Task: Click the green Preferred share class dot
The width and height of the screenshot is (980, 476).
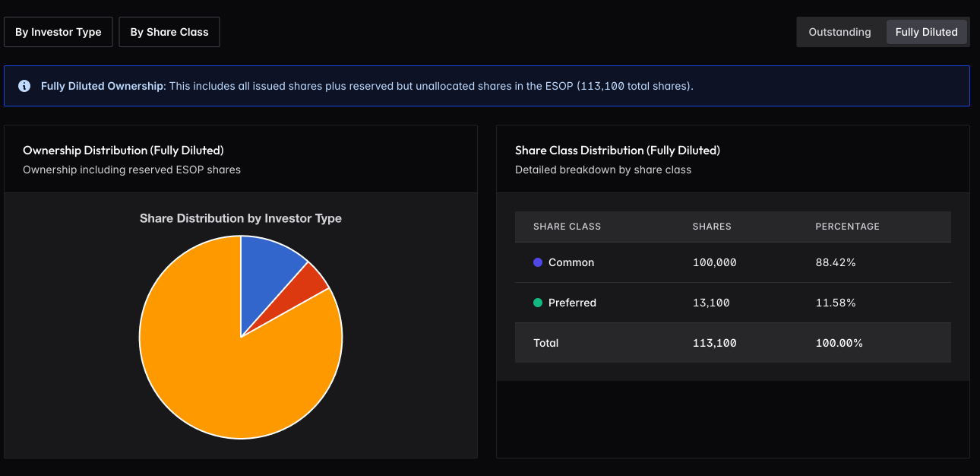Action: (x=538, y=303)
